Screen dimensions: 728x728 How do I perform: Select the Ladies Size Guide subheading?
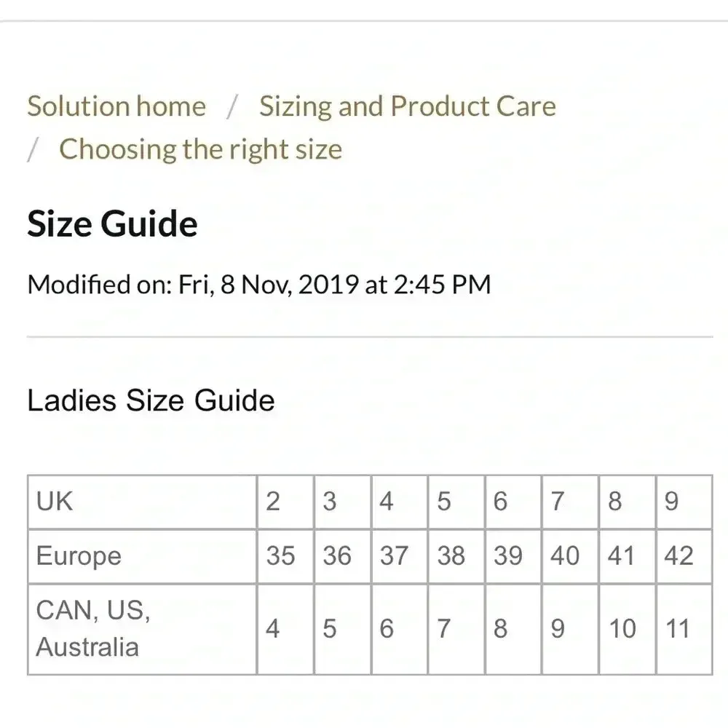coord(151,400)
